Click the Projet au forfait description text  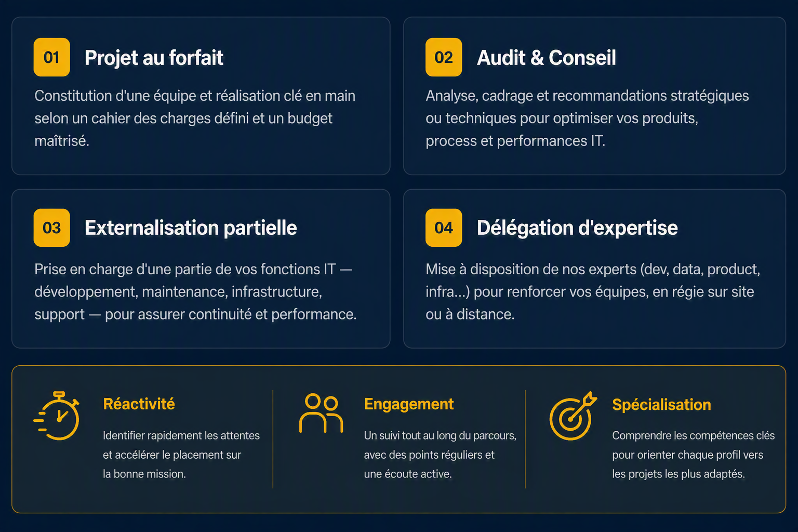(x=195, y=118)
